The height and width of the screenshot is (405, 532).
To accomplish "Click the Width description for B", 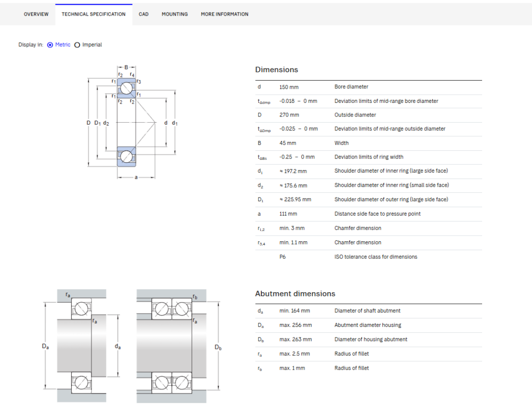I will click(341, 143).
